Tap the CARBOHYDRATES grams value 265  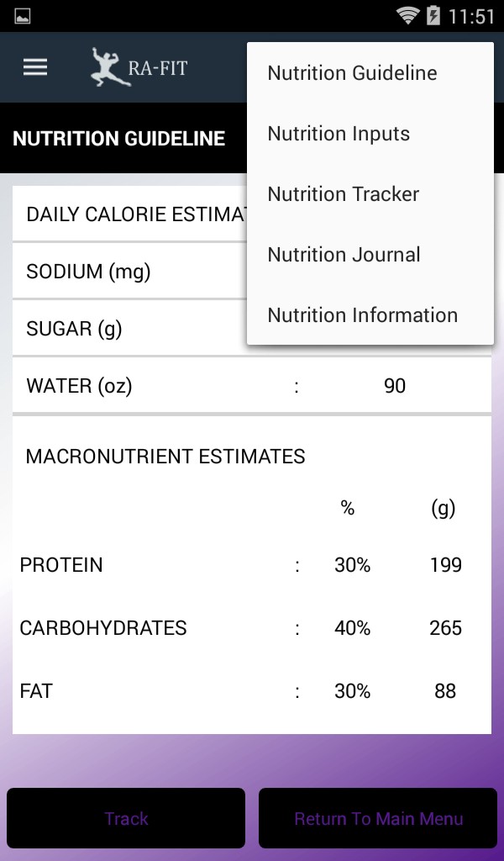(x=445, y=628)
